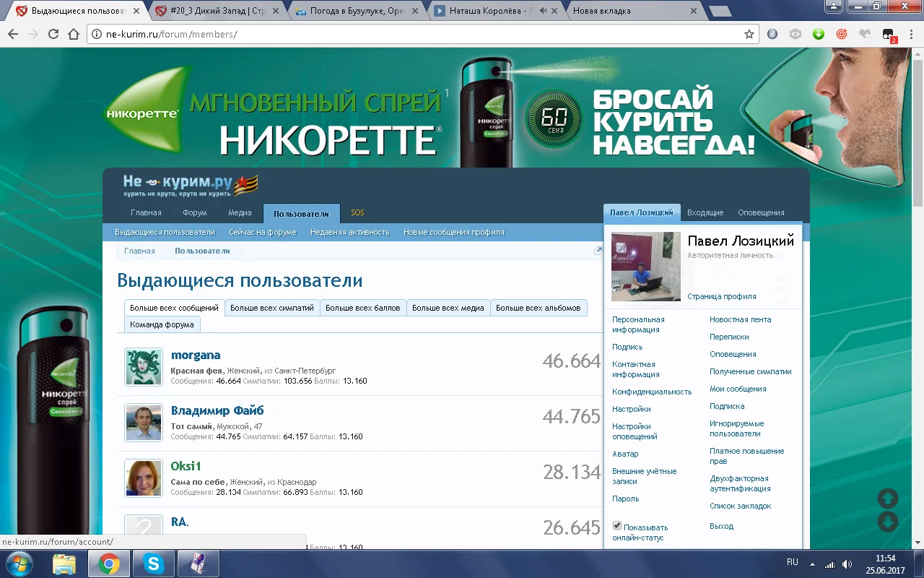924x578 pixels.
Task: Open Skype from the taskbar
Action: (x=153, y=564)
